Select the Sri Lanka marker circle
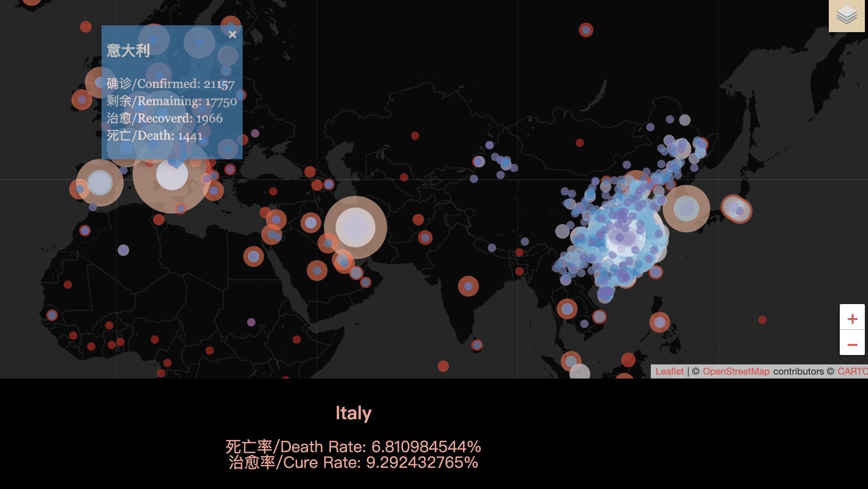 pyautogui.click(x=477, y=345)
